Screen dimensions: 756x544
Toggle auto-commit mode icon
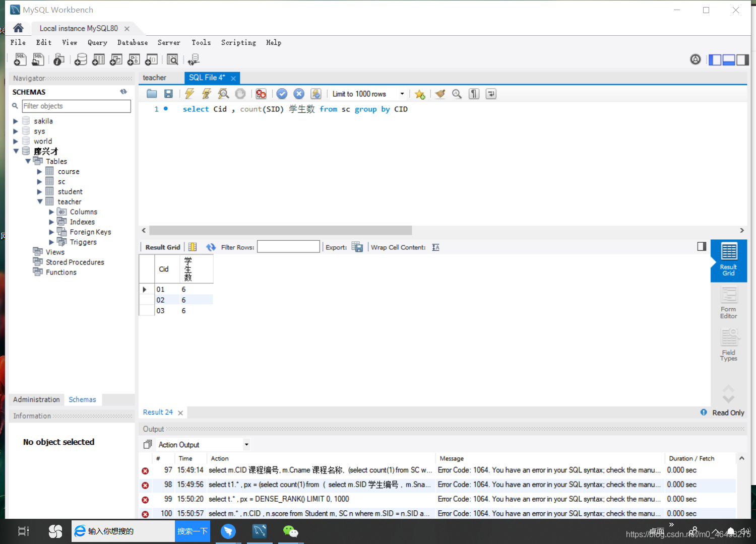pyautogui.click(x=316, y=94)
